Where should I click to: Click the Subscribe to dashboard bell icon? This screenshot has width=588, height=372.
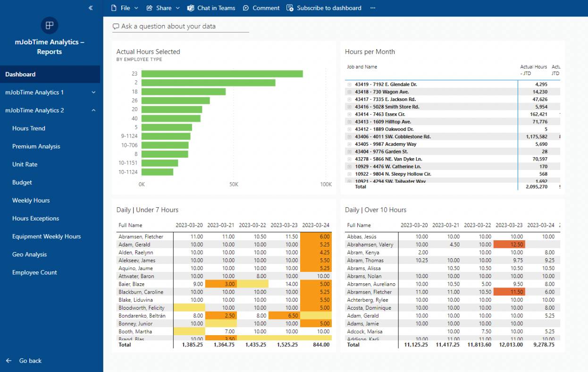coord(290,8)
